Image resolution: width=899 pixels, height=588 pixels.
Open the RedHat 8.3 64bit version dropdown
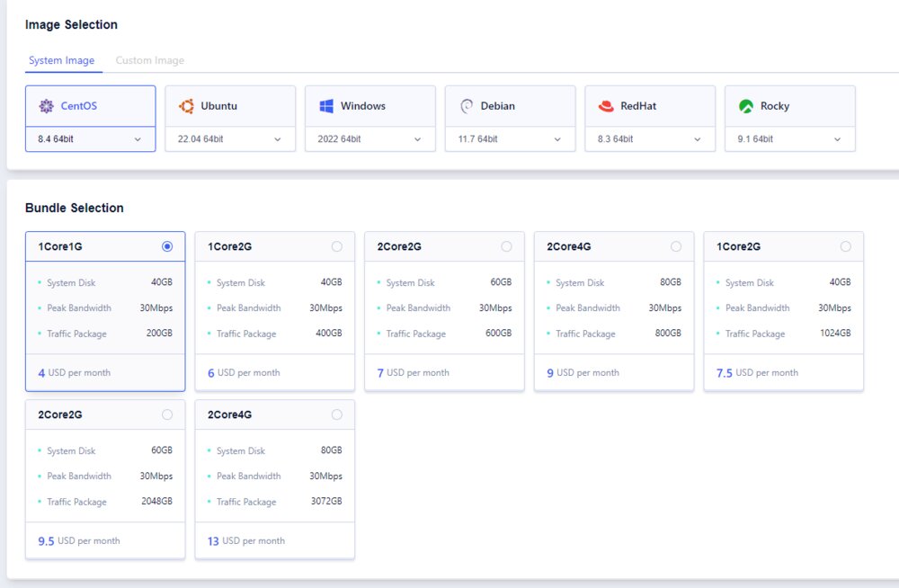pos(650,138)
